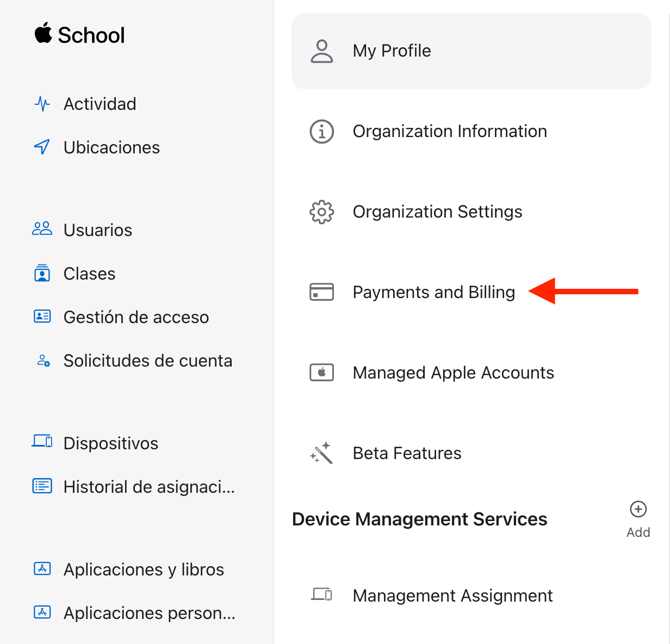Screen dimensions: 670x644
Task: Click the Clases icon in sidebar
Action: click(x=42, y=273)
